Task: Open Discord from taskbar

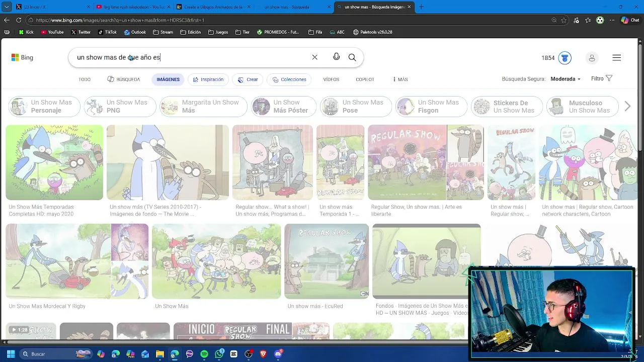Action: click(x=278, y=354)
